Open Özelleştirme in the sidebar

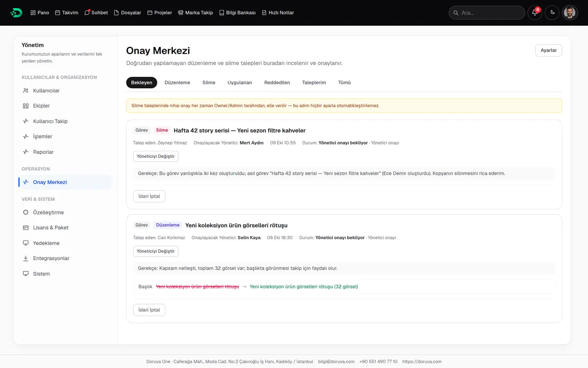point(65,213)
